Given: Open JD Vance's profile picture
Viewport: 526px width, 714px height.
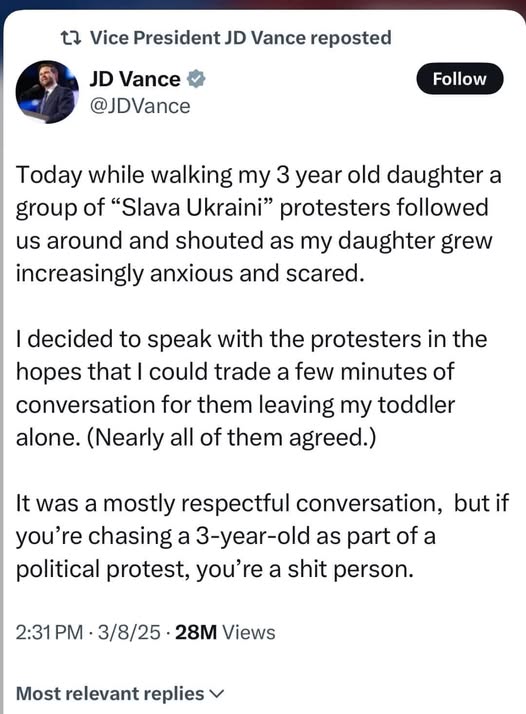Looking at the screenshot, I should 47,92.
